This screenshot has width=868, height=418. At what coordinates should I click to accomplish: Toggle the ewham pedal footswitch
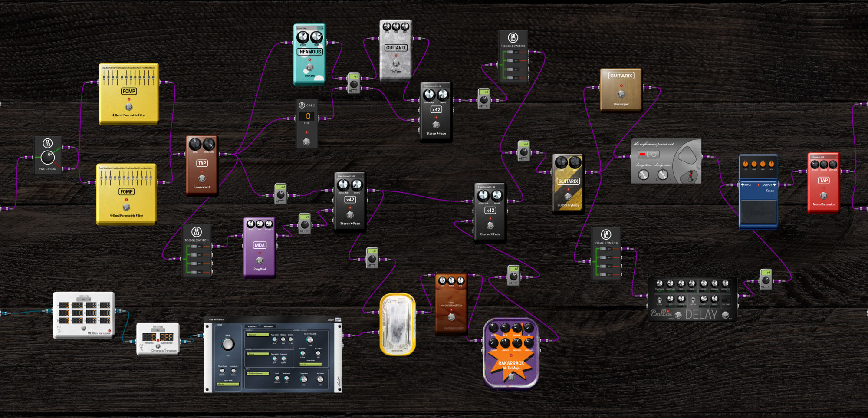309,67
